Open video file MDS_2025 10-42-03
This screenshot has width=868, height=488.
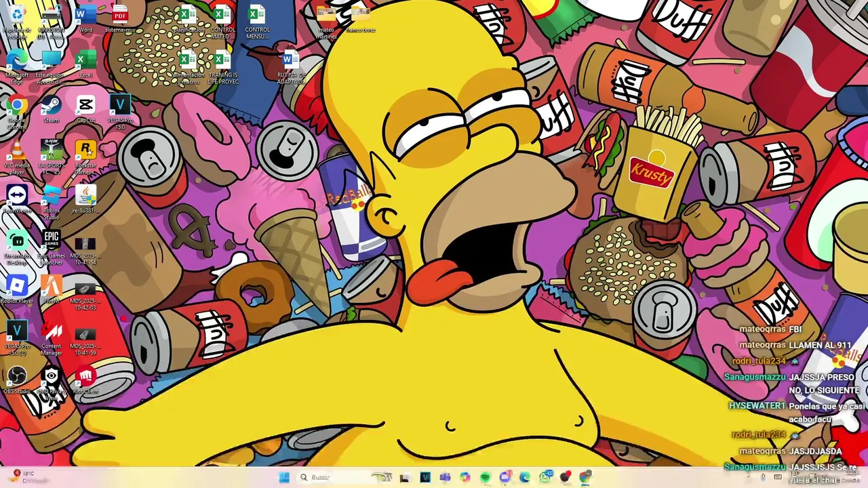[x=85, y=296]
